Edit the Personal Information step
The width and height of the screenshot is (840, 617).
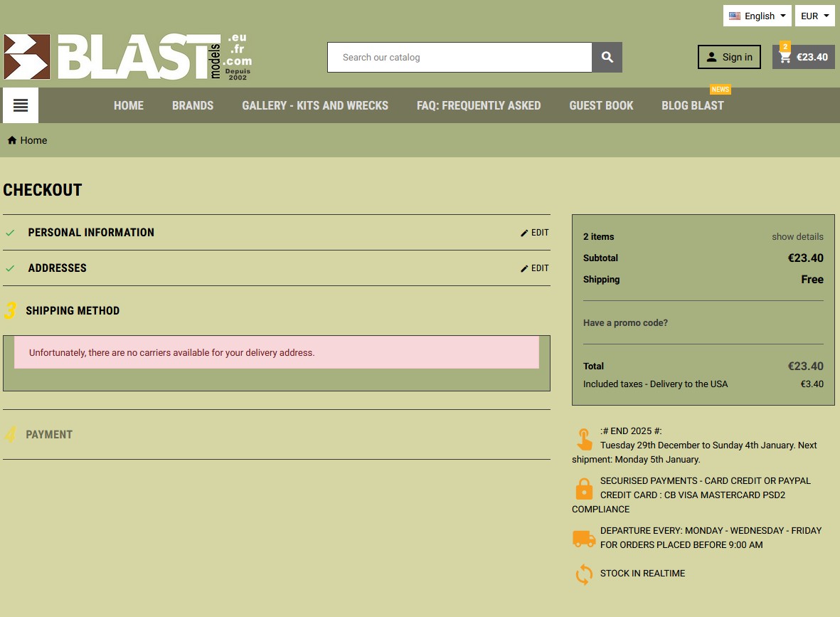click(x=535, y=233)
